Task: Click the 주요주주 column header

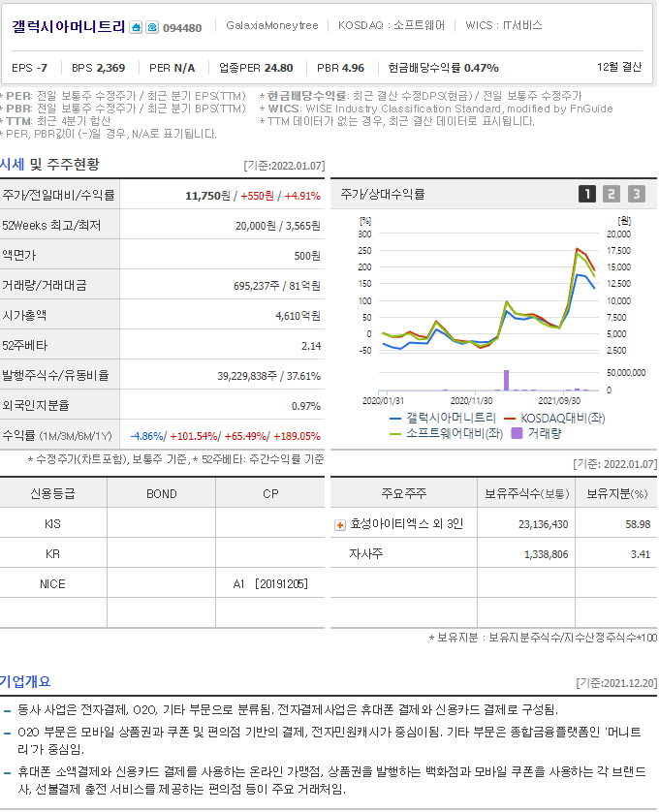Action: [403, 493]
